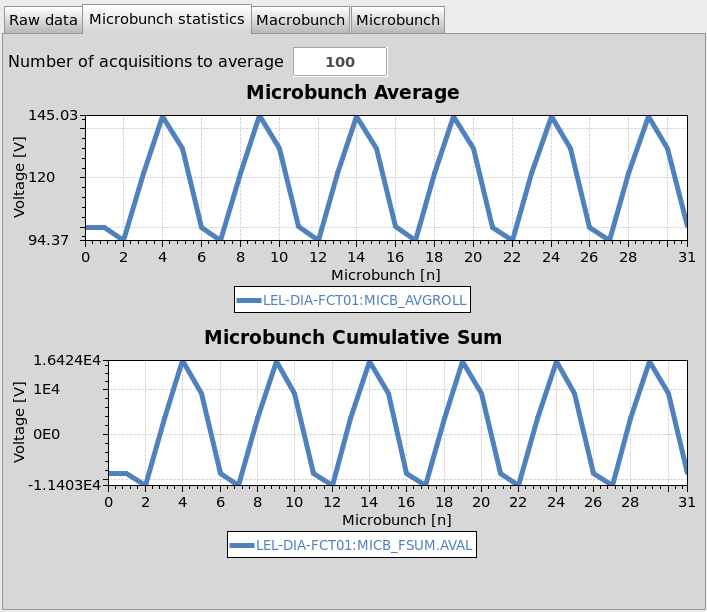This screenshot has width=707, height=612.
Task: Open the Macrobunch tab
Action: pos(300,20)
